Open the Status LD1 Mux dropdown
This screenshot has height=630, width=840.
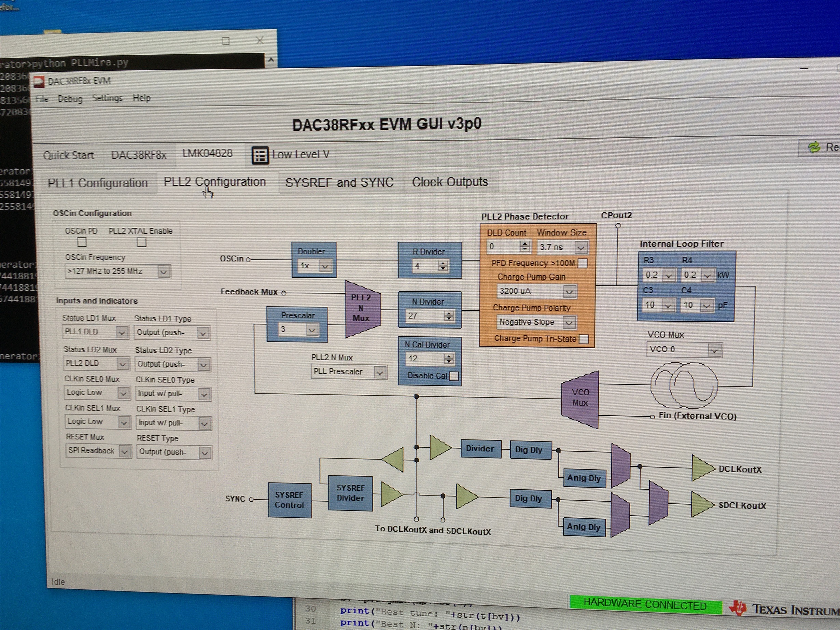(96, 332)
